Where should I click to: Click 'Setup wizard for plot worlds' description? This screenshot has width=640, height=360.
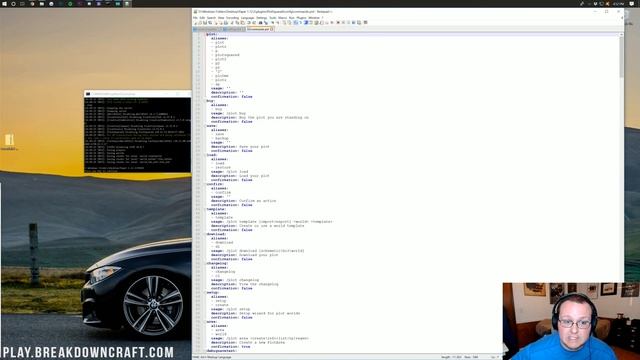(269, 313)
